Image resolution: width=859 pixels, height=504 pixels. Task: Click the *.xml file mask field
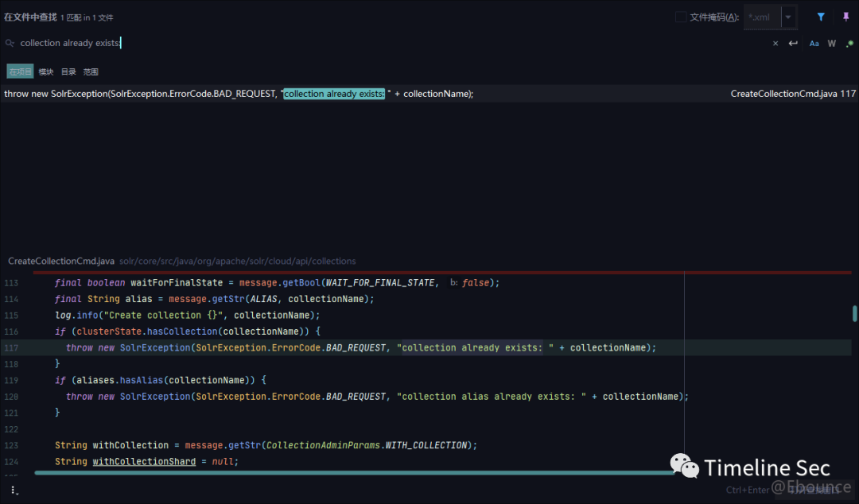[763, 17]
